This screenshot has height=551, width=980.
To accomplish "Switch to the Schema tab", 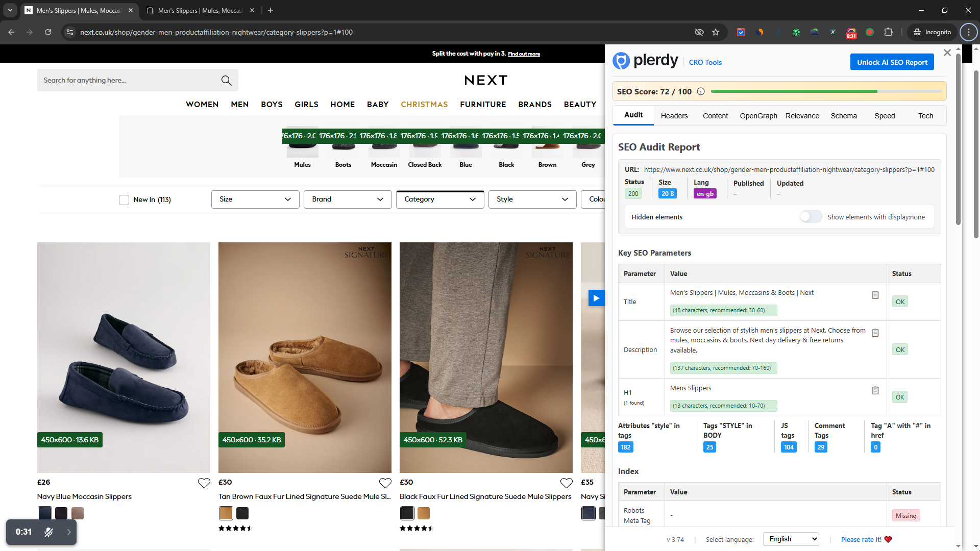I will point(843,116).
